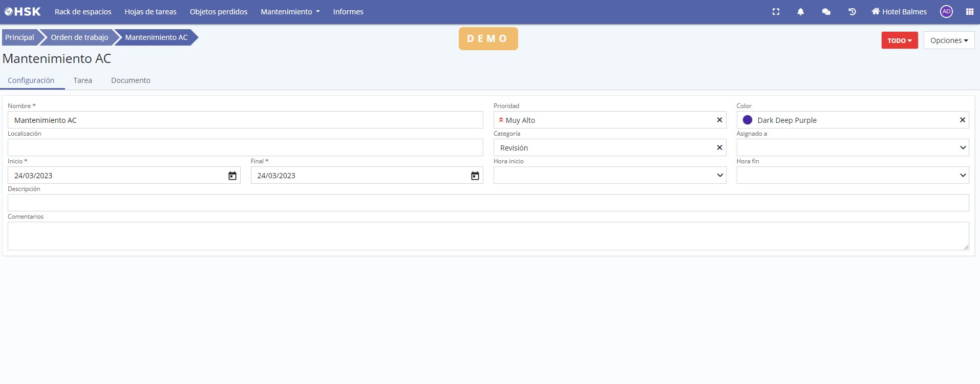
Task: Expand the Hora inicio dropdown
Action: 719,175
